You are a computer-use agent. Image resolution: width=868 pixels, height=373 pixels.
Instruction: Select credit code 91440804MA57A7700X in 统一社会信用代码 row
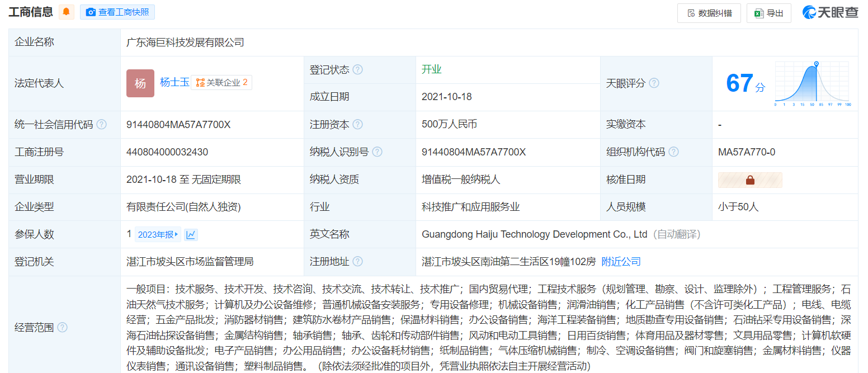(178, 125)
